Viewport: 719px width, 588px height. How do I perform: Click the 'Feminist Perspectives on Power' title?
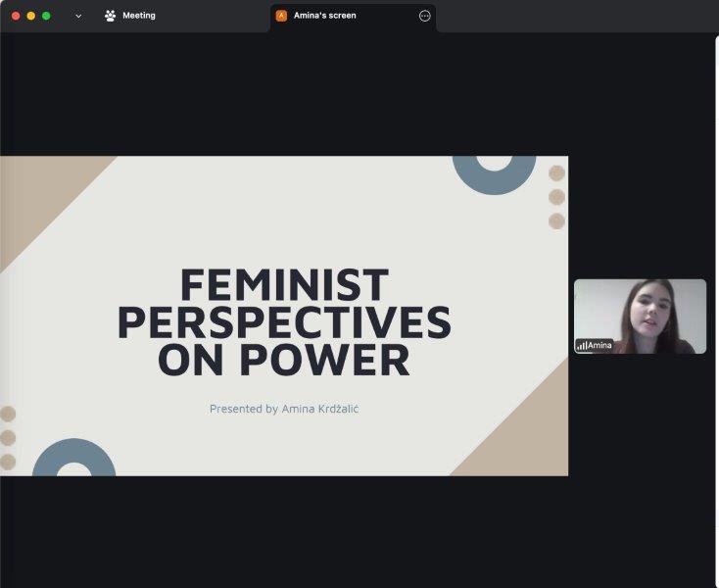coord(284,322)
